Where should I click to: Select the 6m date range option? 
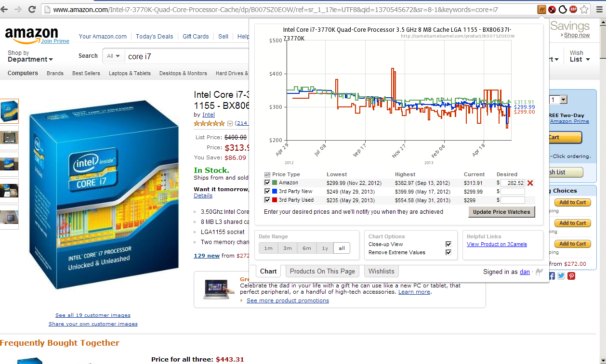[307, 248]
